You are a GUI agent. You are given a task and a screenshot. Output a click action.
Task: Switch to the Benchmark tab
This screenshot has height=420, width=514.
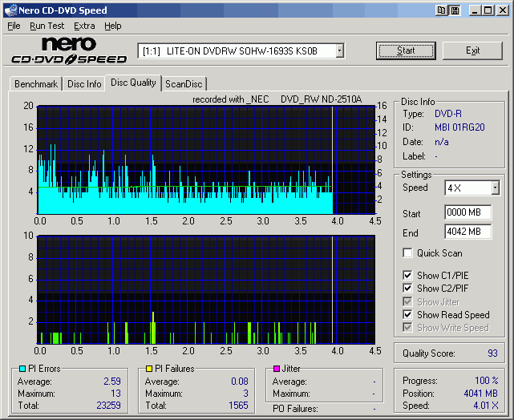coord(36,84)
